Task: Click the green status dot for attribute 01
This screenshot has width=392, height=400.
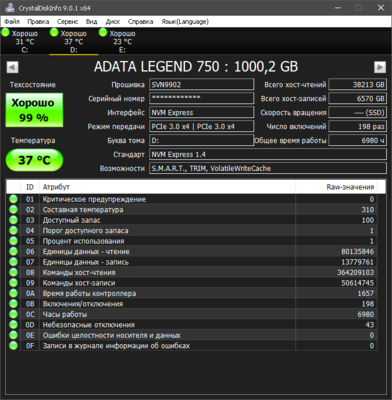Action: coord(13,199)
